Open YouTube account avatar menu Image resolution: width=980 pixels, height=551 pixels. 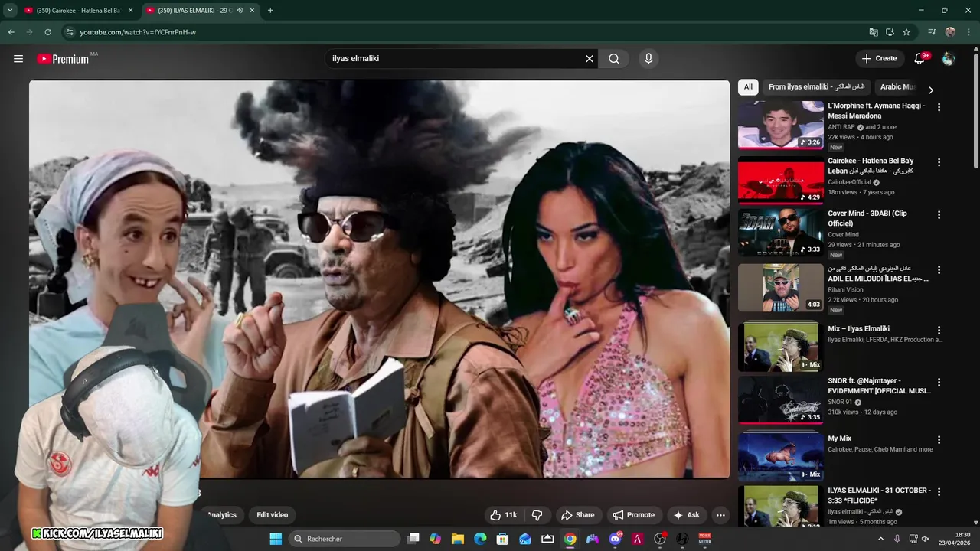click(x=949, y=58)
